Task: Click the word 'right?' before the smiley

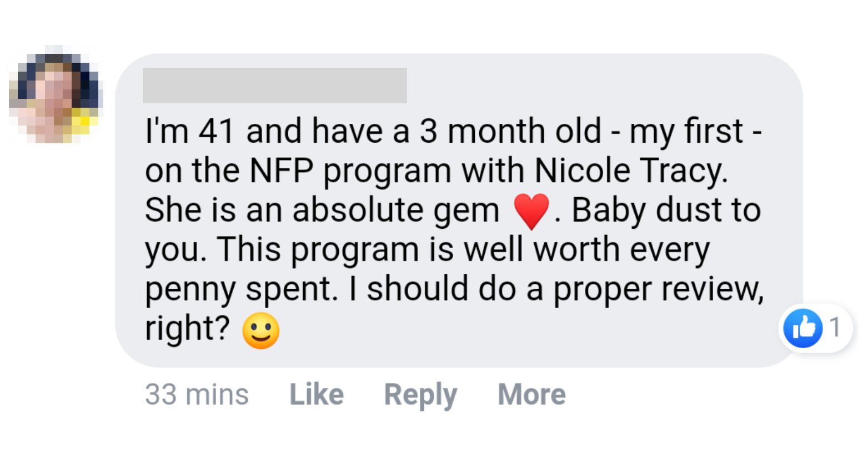Action: (187, 329)
